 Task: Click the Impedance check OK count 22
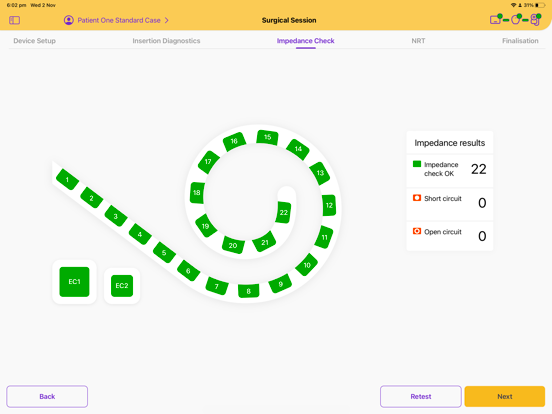478,169
